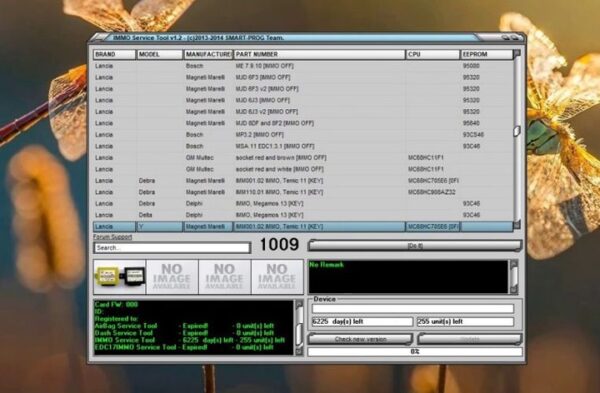Select the row MJD 6J3 v2 [IMMO OFF]
This screenshot has width=600, height=393.
click(x=303, y=112)
